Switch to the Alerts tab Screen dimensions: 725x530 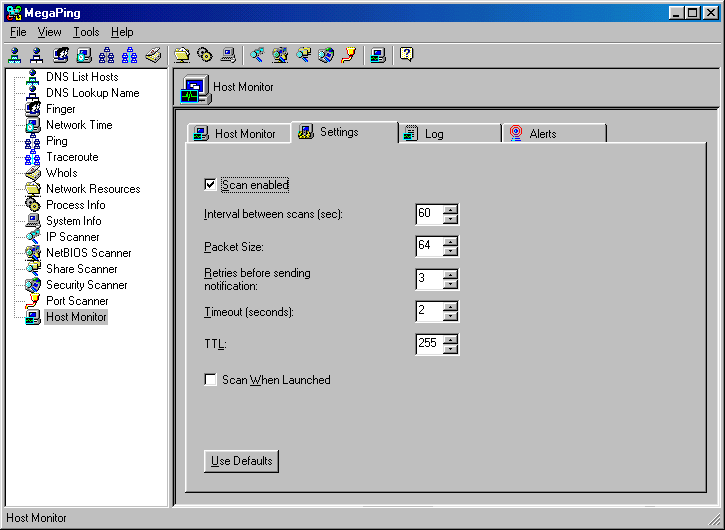(554, 134)
